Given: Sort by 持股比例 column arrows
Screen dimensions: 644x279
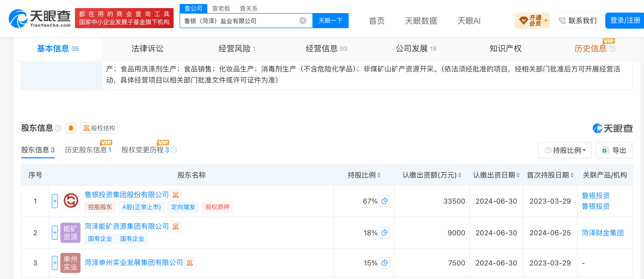Looking at the screenshot, I should point(379,175).
